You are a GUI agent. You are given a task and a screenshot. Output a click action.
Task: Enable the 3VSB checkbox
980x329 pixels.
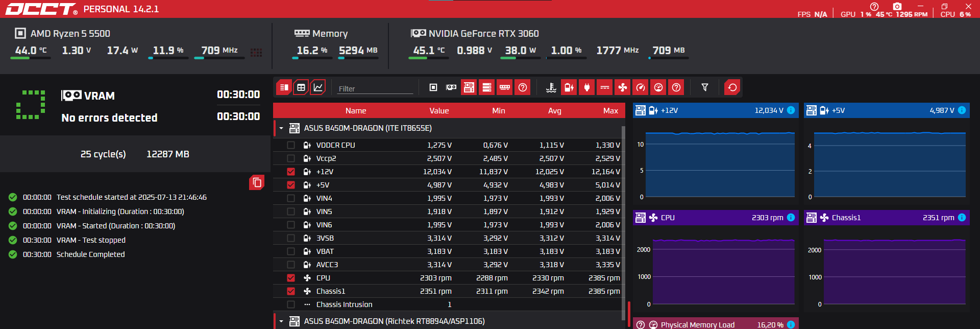[291, 238]
